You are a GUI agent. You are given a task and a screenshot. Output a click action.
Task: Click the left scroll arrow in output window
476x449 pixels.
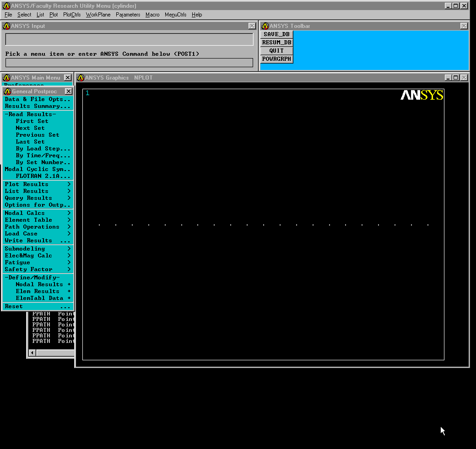pos(32,353)
